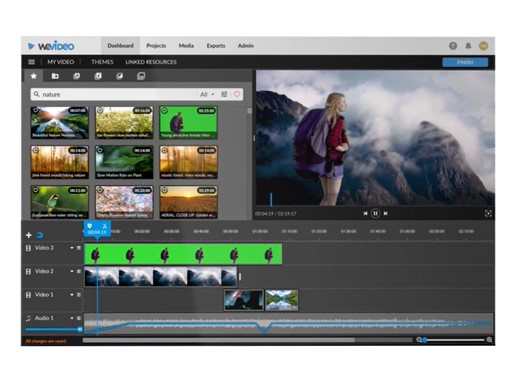Click MY VIDEO title

pyautogui.click(x=61, y=62)
